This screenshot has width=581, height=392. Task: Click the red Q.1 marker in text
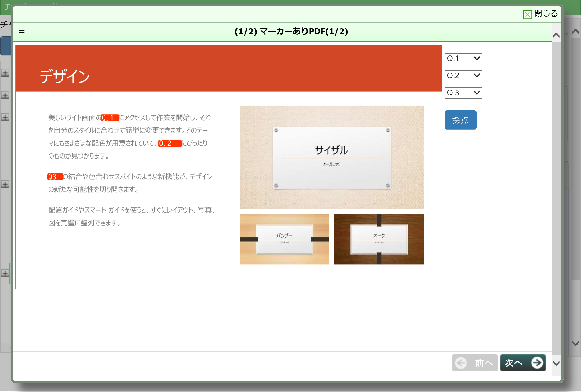[x=109, y=118]
